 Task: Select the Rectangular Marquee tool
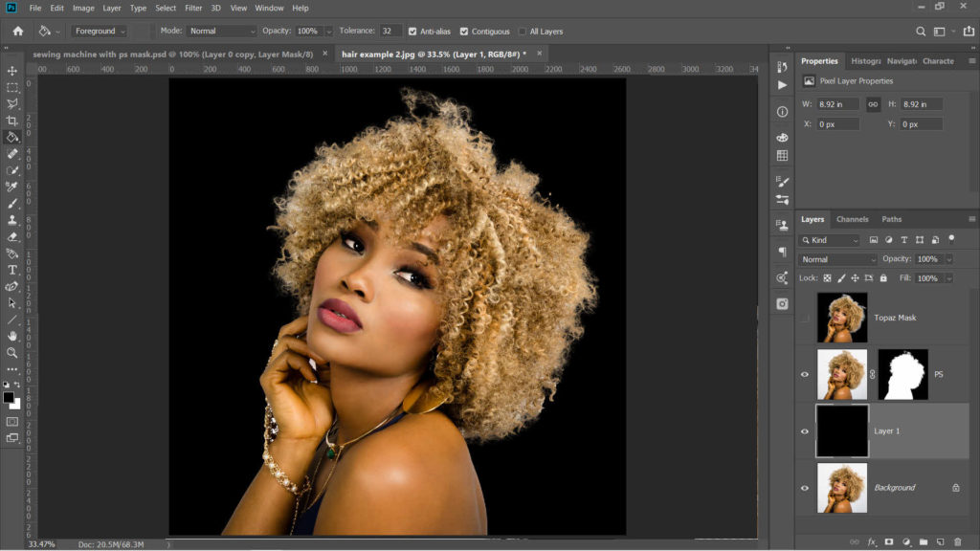[11, 87]
